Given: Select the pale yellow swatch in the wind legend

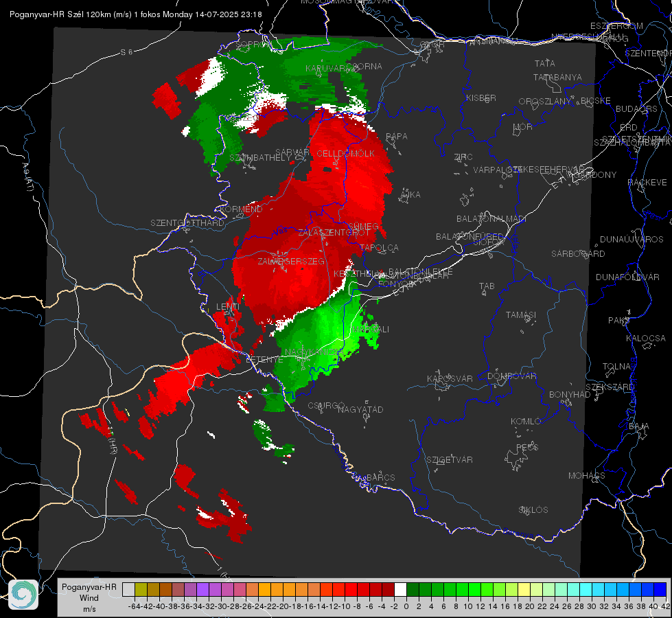Looking at the screenshot, I should 524,589.
